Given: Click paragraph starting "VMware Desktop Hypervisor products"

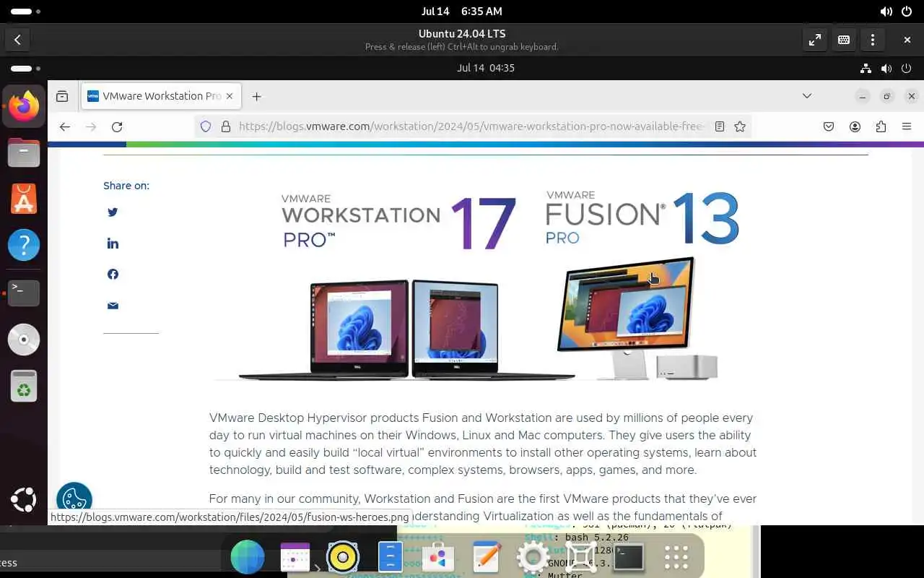Looking at the screenshot, I should 483,444.
